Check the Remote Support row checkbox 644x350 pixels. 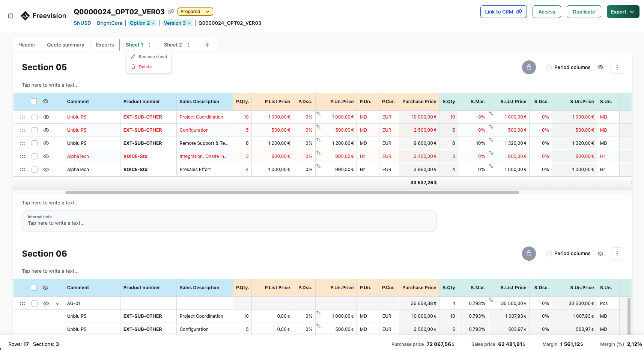click(35, 143)
